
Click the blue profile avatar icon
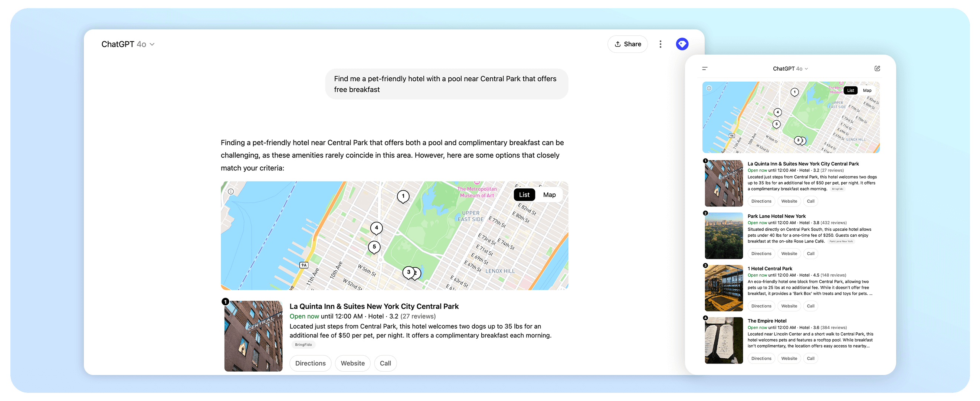click(682, 44)
